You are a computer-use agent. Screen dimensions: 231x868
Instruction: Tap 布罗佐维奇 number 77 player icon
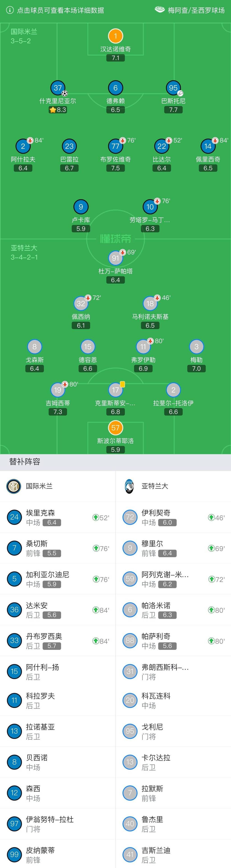coord(115,146)
